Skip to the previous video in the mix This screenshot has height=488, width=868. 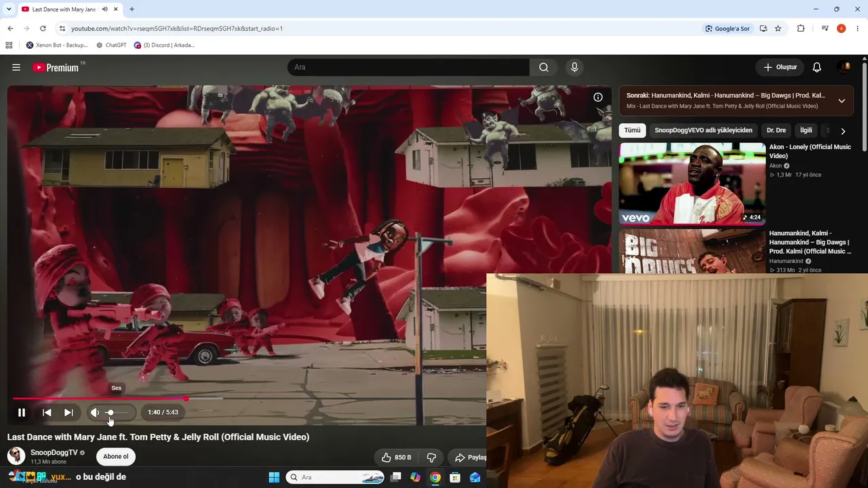point(47,412)
